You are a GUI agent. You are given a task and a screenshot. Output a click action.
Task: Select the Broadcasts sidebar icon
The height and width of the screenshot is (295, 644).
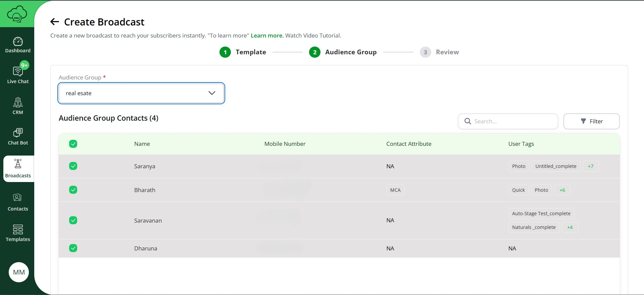click(x=18, y=169)
